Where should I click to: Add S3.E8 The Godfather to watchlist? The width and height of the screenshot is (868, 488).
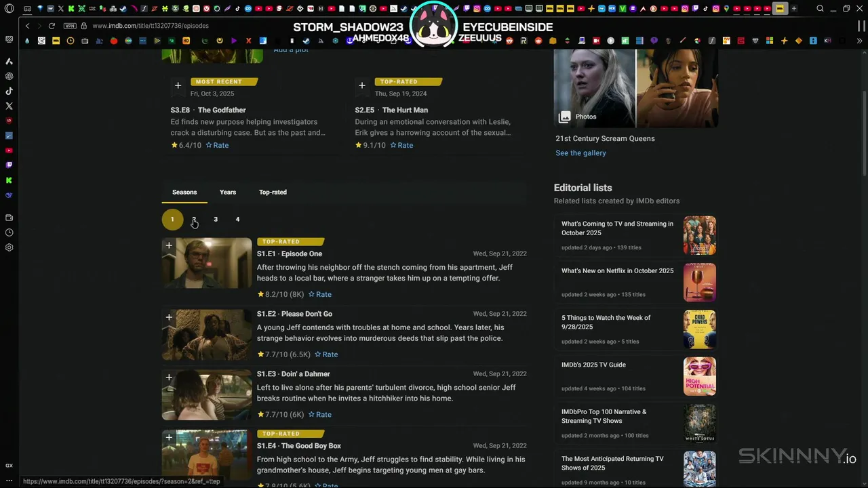coord(178,85)
